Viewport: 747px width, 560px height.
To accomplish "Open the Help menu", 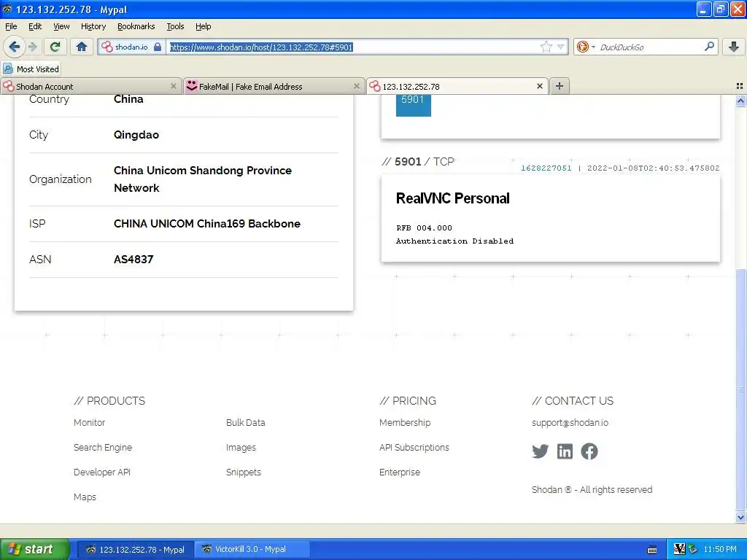I will pyautogui.click(x=203, y=26).
